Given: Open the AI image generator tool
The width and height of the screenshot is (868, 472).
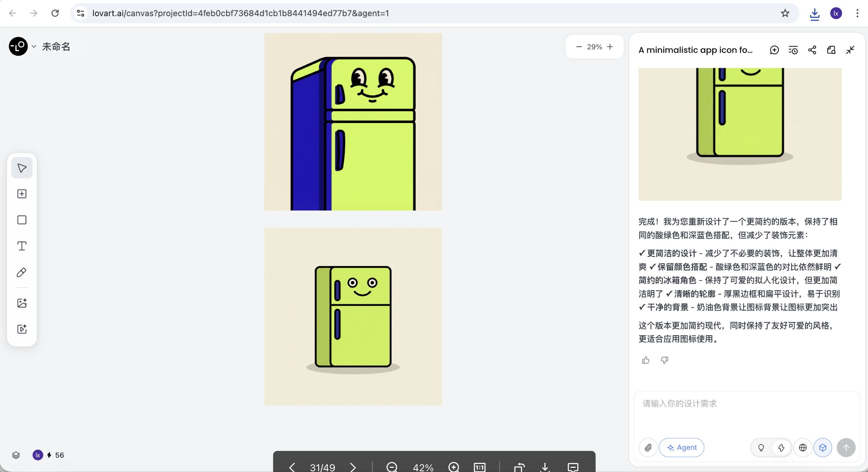Looking at the screenshot, I should [x=22, y=303].
